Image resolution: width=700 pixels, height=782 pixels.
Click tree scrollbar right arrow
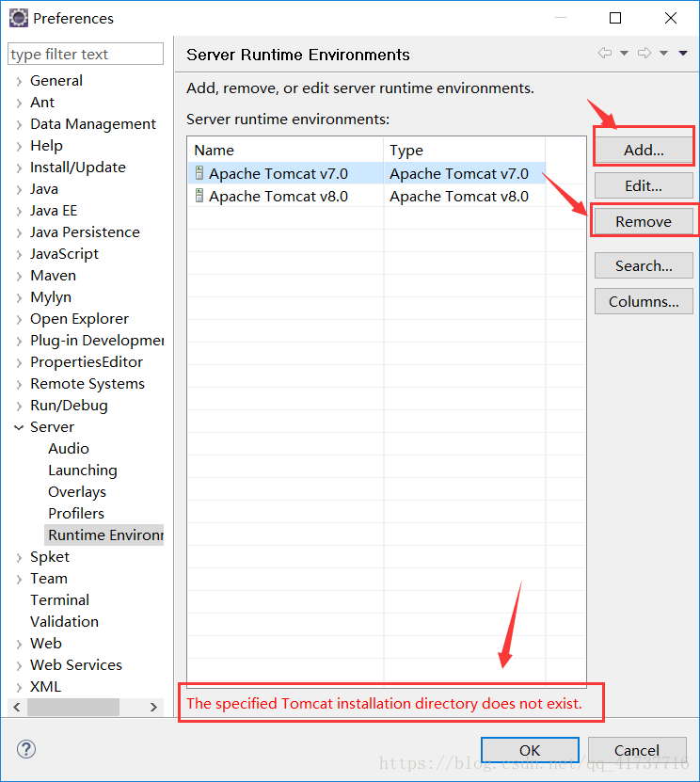click(153, 707)
